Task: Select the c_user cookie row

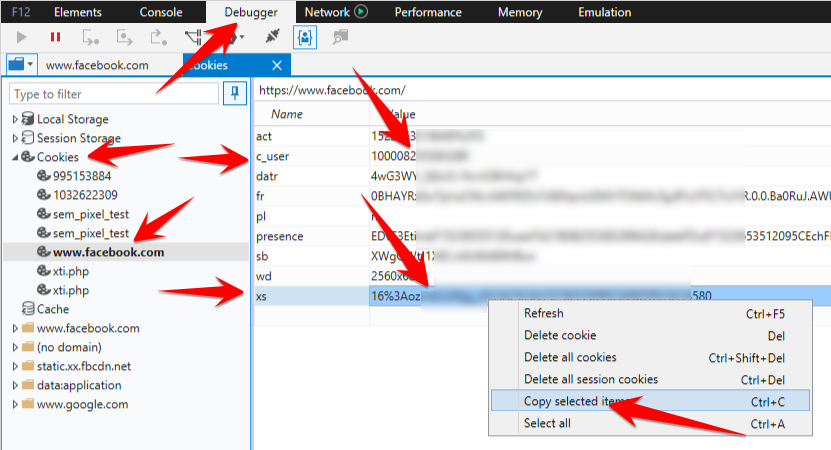Action: click(x=543, y=156)
